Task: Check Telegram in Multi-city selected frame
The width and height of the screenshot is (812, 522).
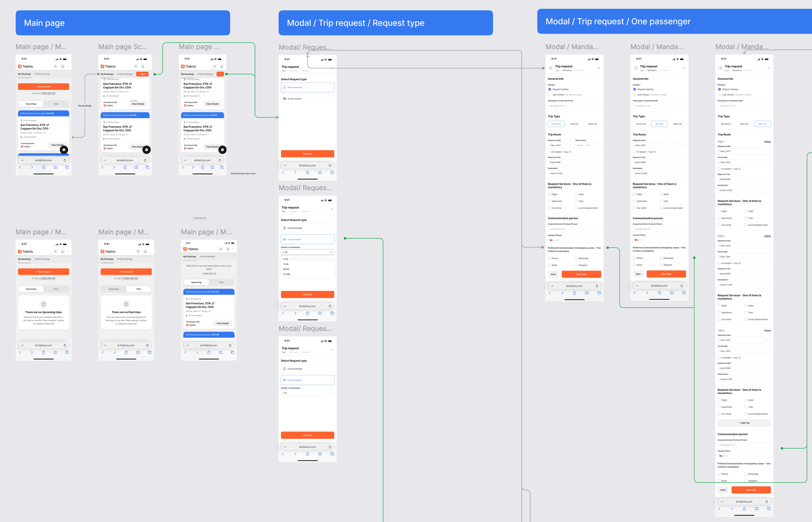Action: tap(745, 481)
